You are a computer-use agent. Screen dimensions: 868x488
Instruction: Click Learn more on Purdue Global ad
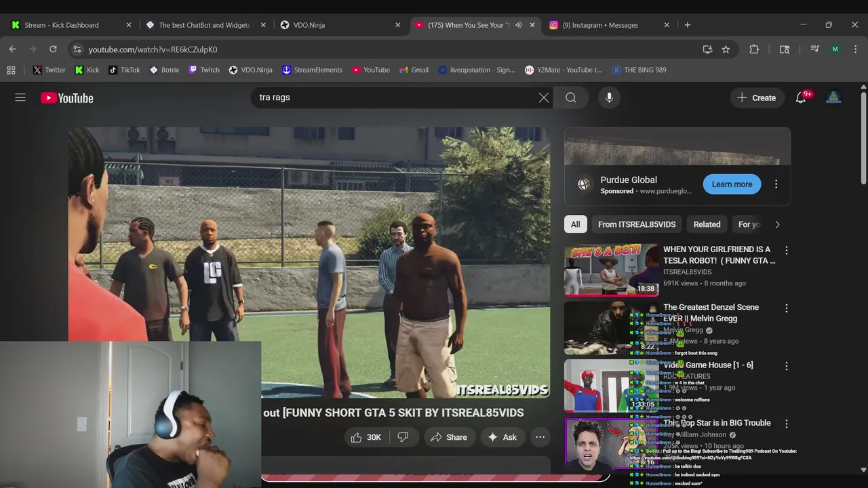tap(732, 184)
